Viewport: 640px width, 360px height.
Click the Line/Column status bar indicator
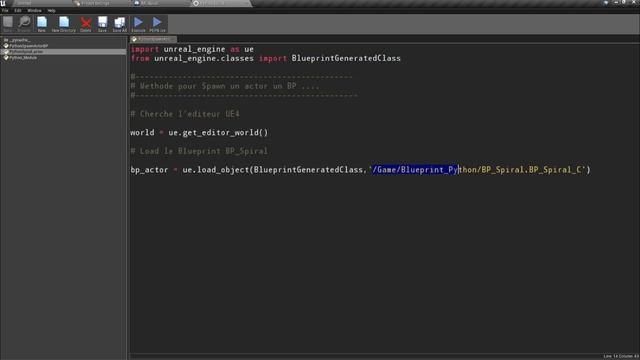(621, 356)
